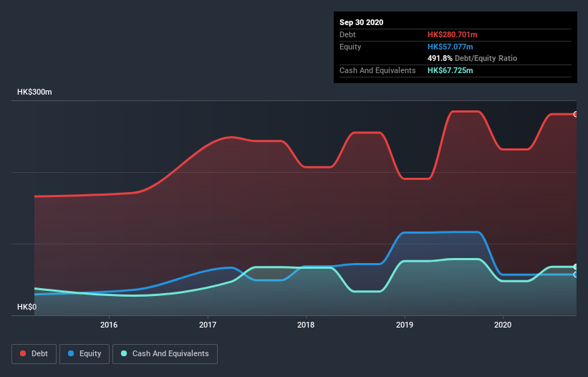Click the Equity label in tooltip
The image size is (588, 377).
coord(350,47)
